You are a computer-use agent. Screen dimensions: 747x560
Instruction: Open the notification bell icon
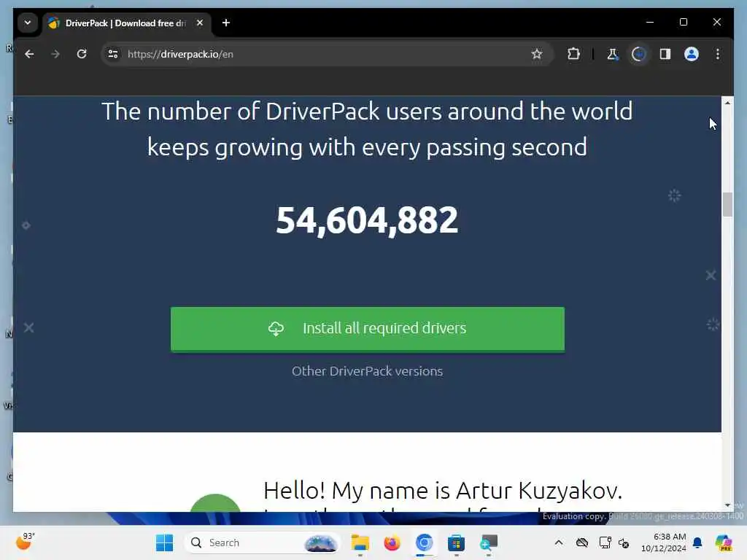point(697,542)
